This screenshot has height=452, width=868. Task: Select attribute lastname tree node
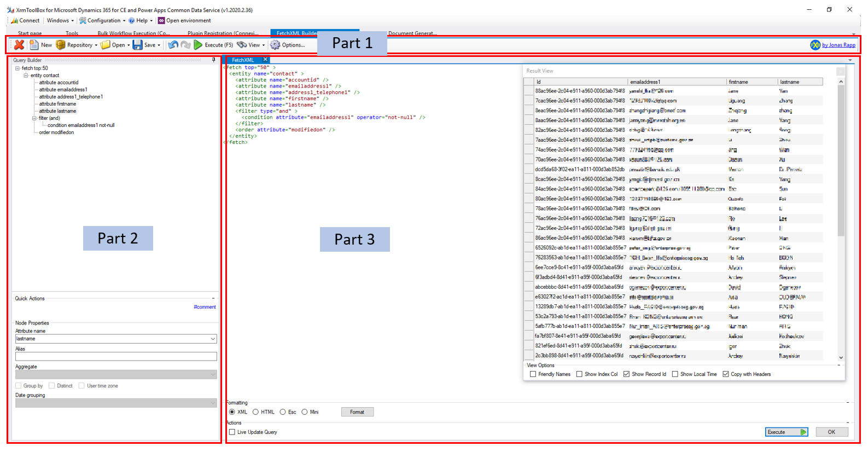pyautogui.click(x=57, y=111)
